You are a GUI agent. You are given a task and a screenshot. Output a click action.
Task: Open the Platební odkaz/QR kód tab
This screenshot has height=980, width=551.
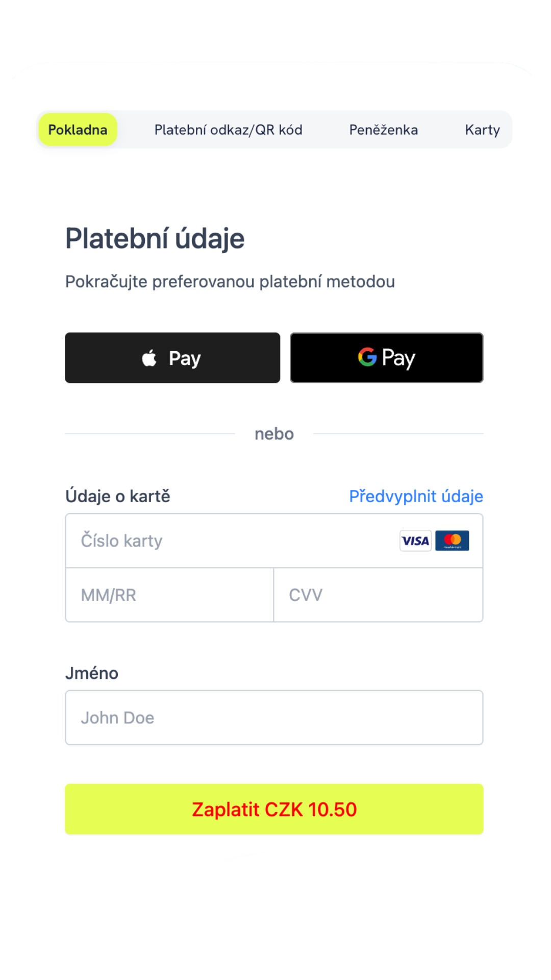(228, 130)
